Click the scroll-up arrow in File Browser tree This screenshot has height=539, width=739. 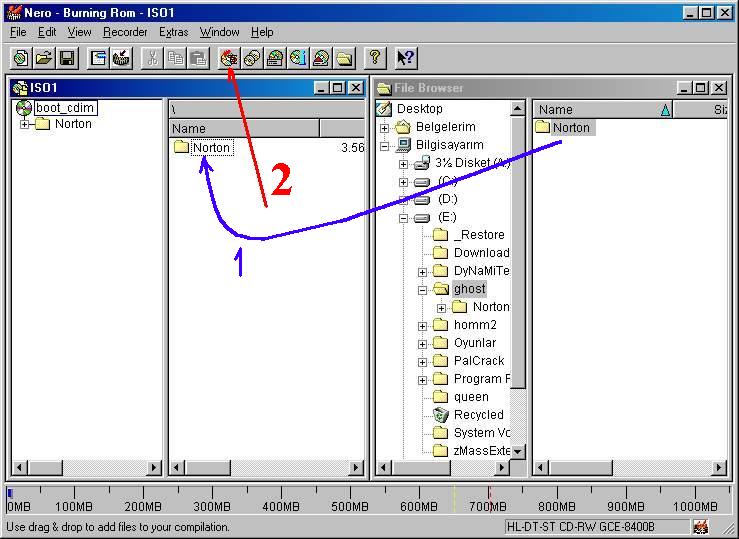click(518, 109)
